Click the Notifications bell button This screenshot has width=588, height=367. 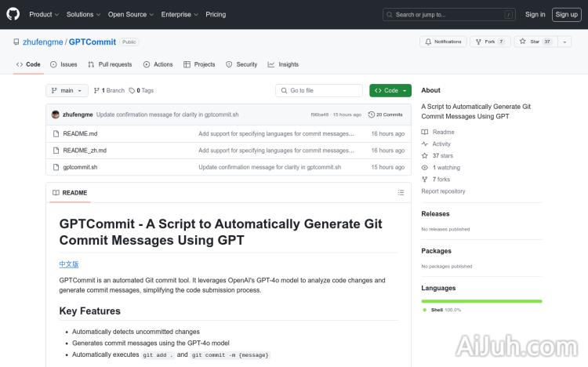[x=443, y=42]
